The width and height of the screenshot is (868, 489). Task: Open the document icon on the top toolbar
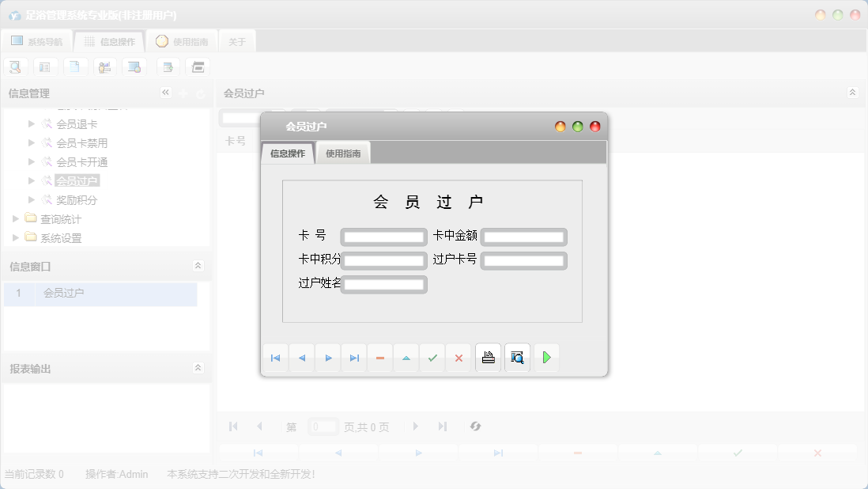(x=75, y=66)
